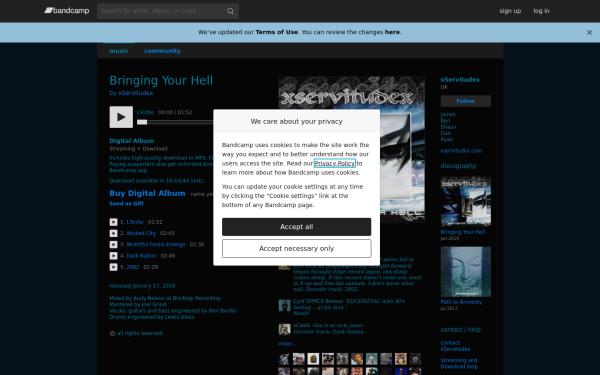This screenshot has width=600, height=375.
Task: Open the Path to Amnesty title link
Action: [x=461, y=302]
